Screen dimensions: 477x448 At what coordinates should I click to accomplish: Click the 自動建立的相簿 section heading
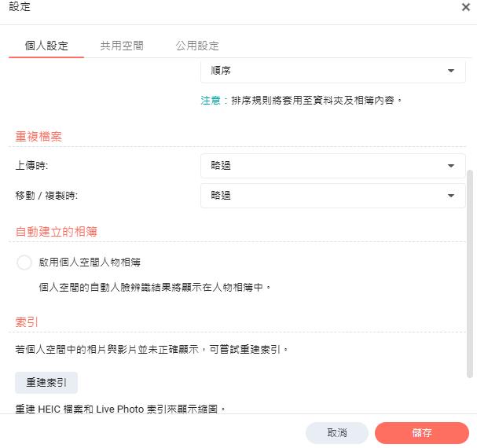[x=57, y=232]
